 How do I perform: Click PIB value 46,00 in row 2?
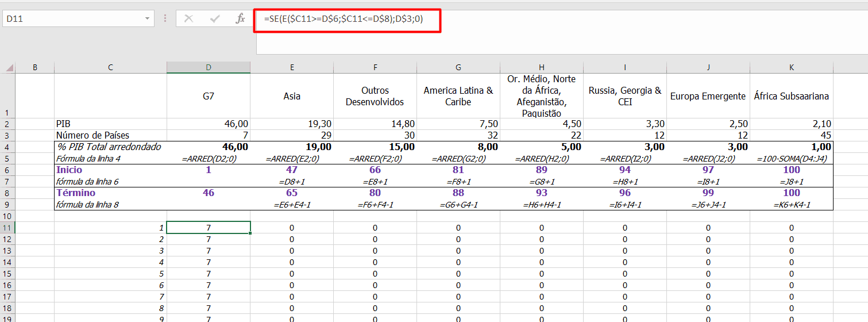click(x=209, y=124)
